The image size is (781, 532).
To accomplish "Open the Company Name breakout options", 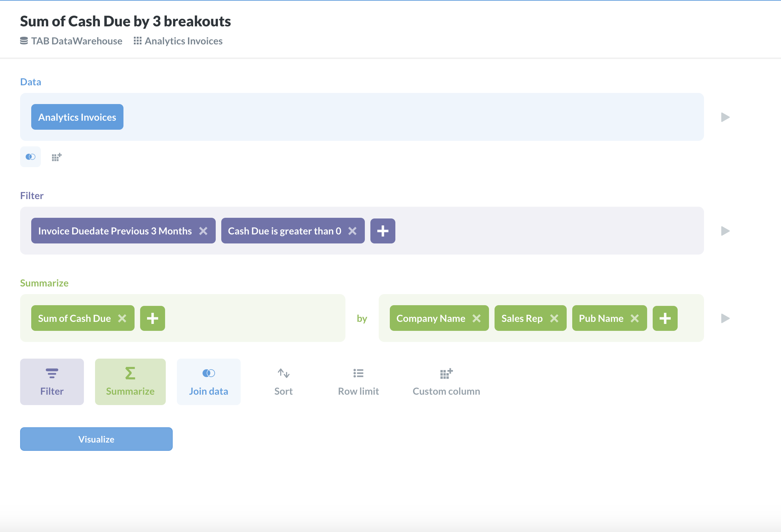I will point(431,318).
